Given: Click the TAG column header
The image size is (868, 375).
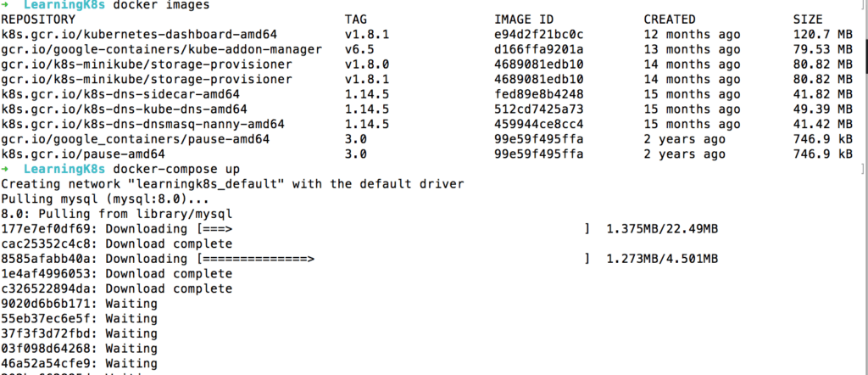Looking at the screenshot, I should pyautogui.click(x=356, y=20).
